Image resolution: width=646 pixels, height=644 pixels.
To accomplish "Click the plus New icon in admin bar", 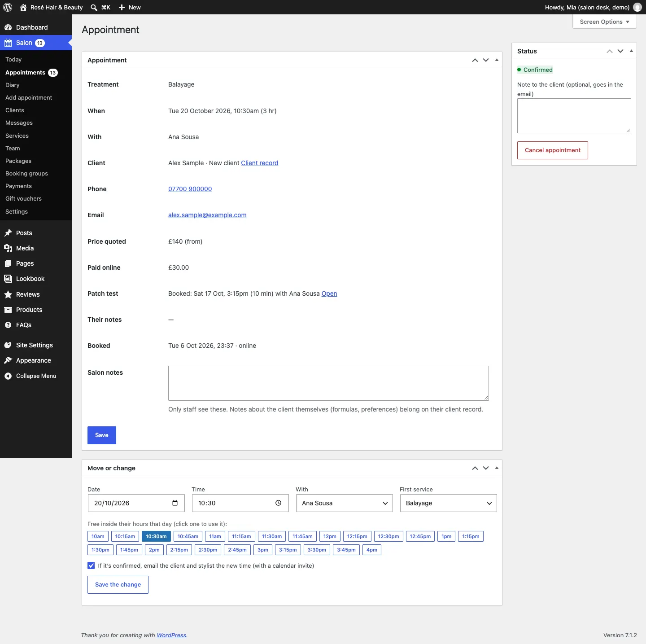I will point(122,7).
